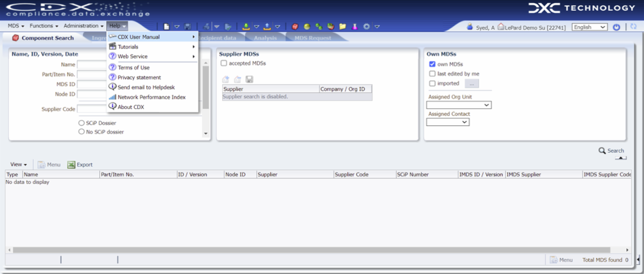
Task: Uncheck the own MDSs checkbox
Action: pos(432,64)
